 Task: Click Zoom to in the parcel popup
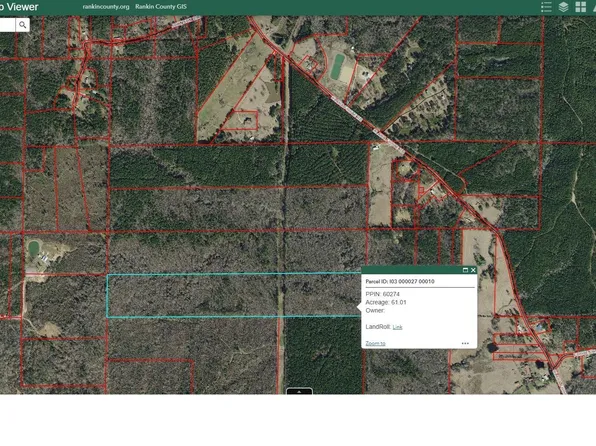[375, 343]
